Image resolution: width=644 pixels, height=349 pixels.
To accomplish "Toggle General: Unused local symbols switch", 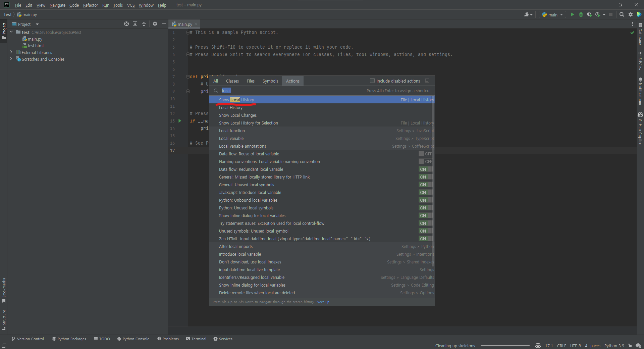I will click(426, 185).
